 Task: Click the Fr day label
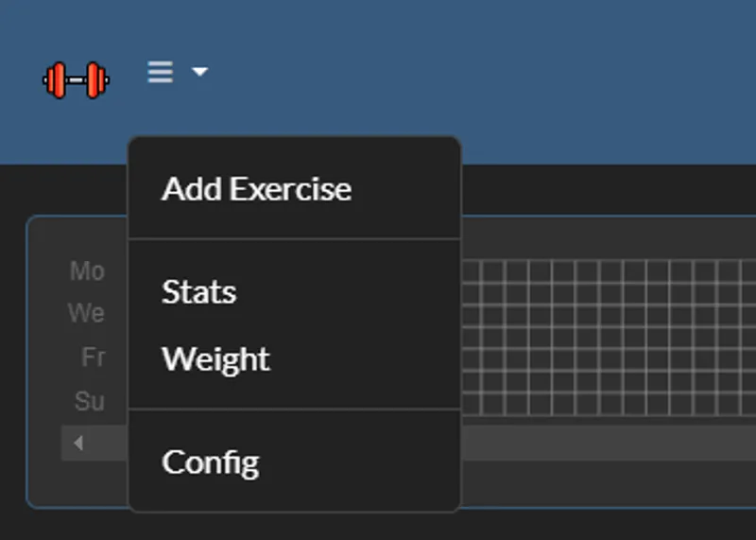[x=93, y=357]
